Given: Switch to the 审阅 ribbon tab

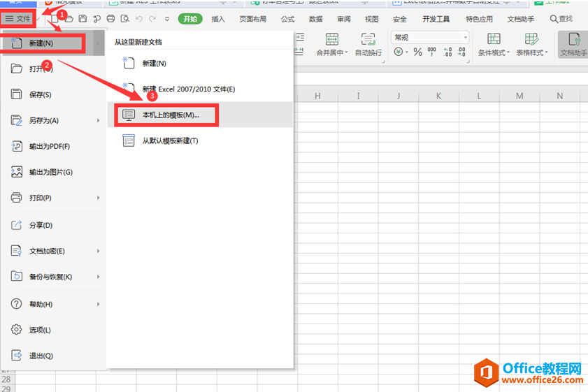Looking at the screenshot, I should (344, 19).
